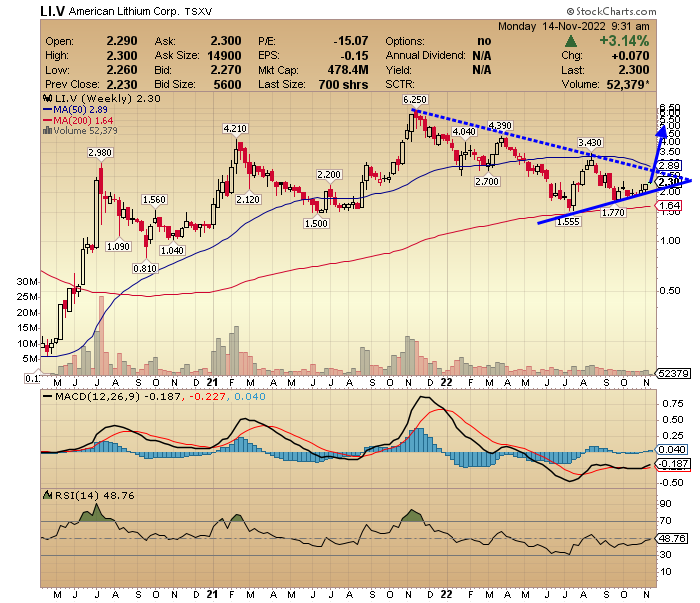Image resolution: width=700 pixels, height=603 pixels.
Task: Click the 1.040 price label
Action: (x=172, y=250)
